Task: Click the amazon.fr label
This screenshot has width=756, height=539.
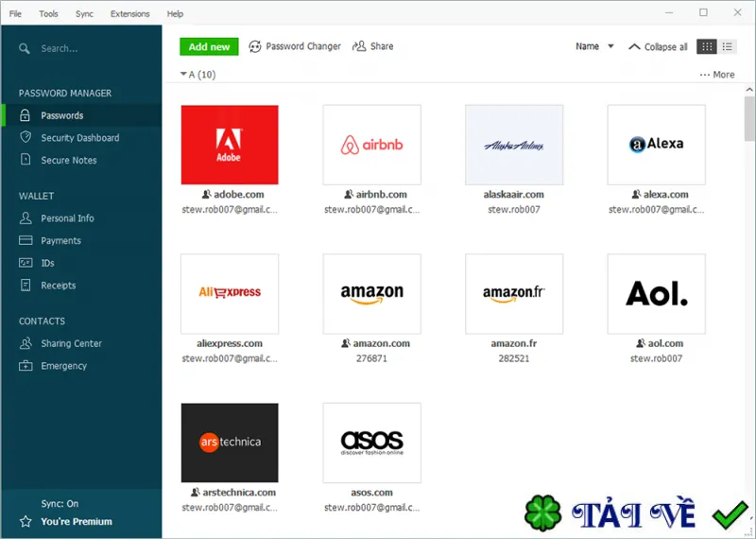Action: 514,343
